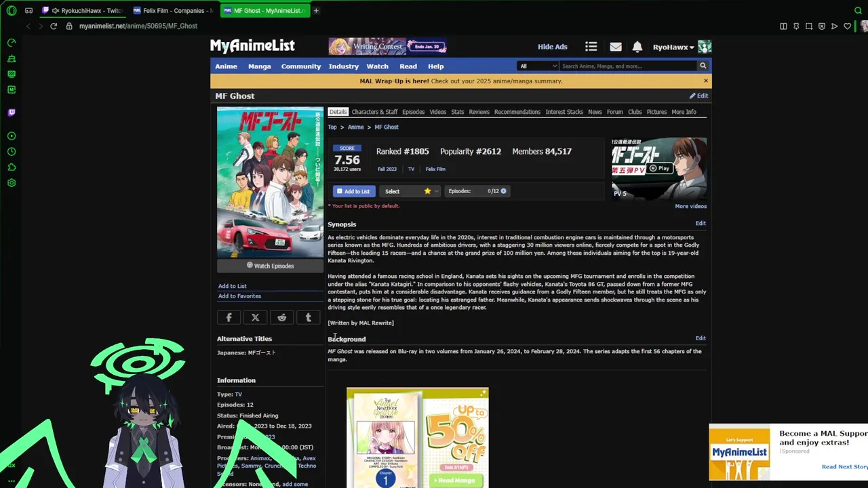Viewport: 868px width, 488px height.
Task: Open Community navigation menu
Action: pyautogui.click(x=301, y=66)
